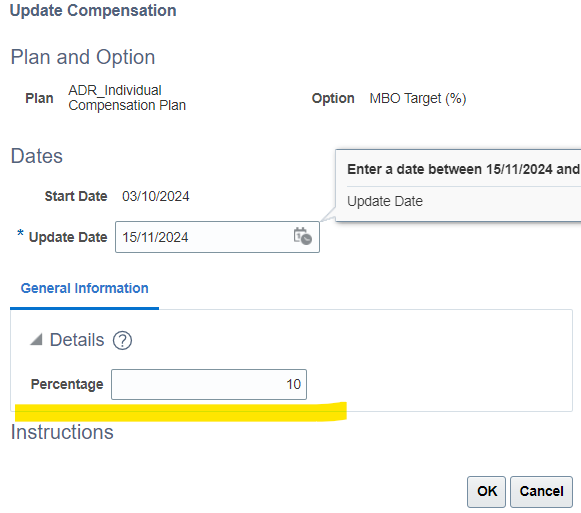Select the Start Date value 03/10/2024

(156, 196)
